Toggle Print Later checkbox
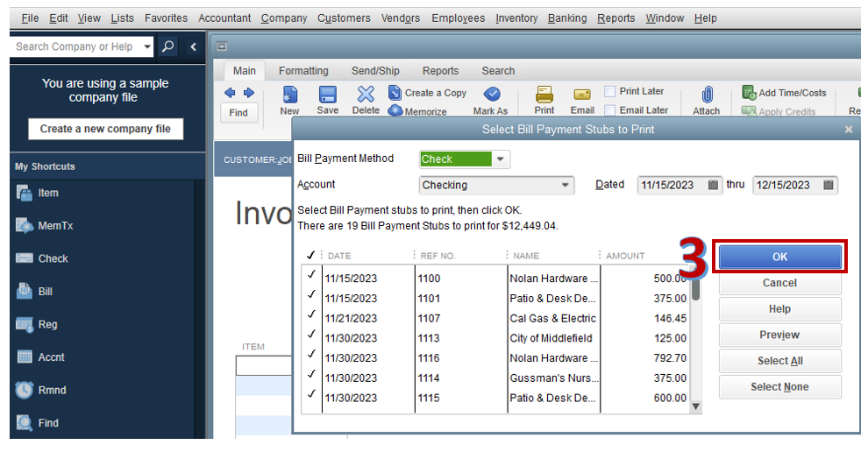This screenshot has height=452, width=868. click(609, 91)
